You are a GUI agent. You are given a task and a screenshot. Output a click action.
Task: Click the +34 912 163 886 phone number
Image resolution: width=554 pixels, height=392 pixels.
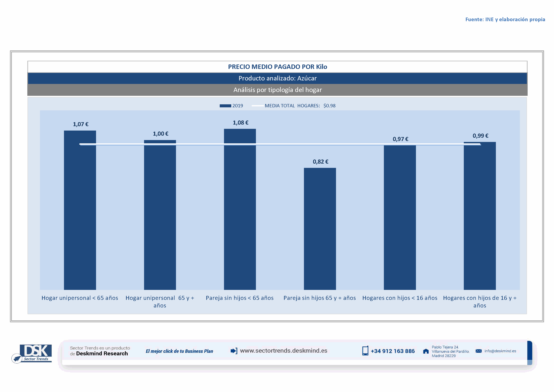point(393,351)
